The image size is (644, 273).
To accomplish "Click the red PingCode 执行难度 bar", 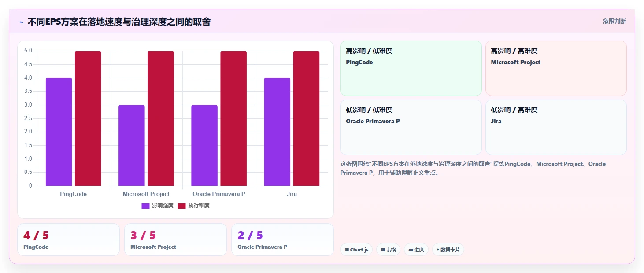I will tap(88, 118).
